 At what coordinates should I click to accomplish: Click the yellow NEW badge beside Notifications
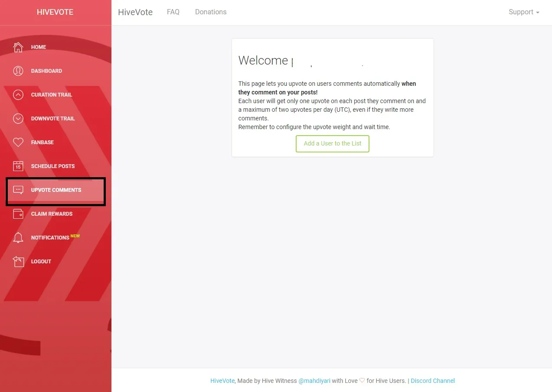coord(75,236)
